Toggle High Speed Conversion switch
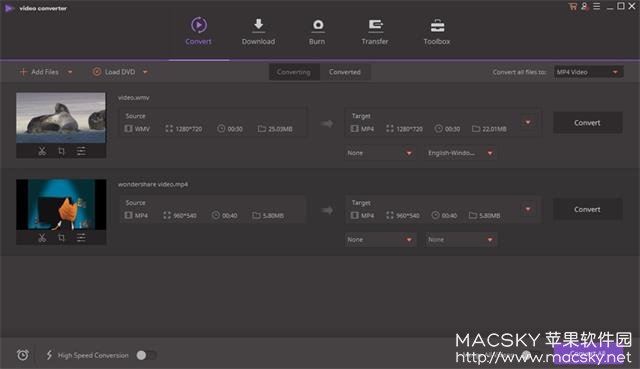 (146, 355)
